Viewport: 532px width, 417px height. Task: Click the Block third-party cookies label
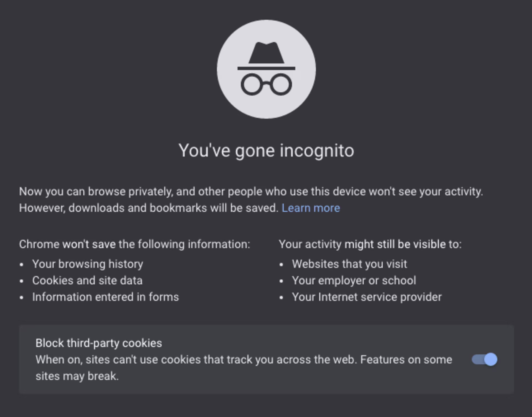pyautogui.click(x=99, y=343)
